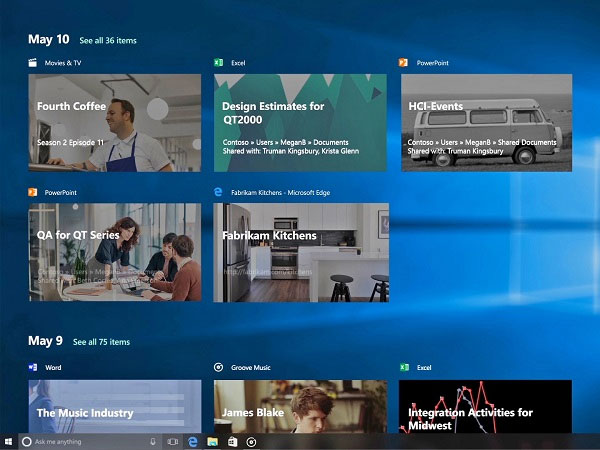The height and width of the screenshot is (450, 600).
Task: Open File Explorer from the taskbar
Action: point(212,442)
